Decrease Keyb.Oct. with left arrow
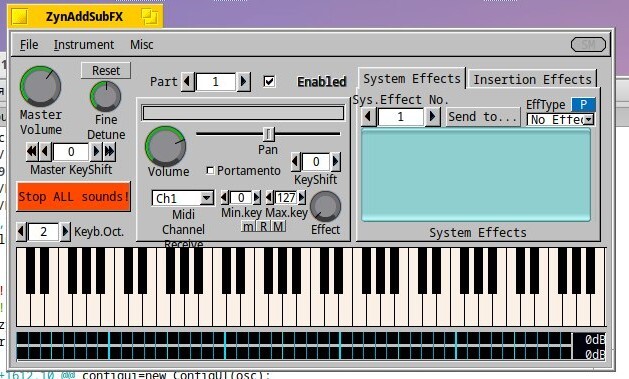 [x=22, y=231]
